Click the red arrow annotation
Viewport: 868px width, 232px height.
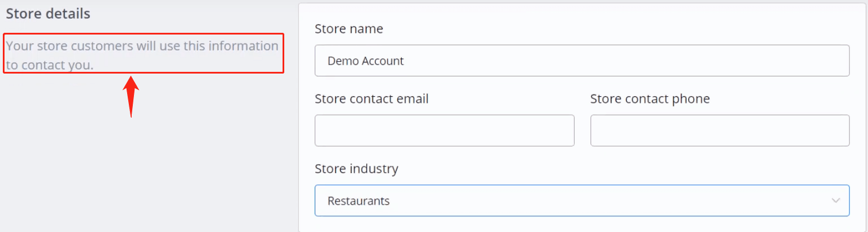[131, 97]
